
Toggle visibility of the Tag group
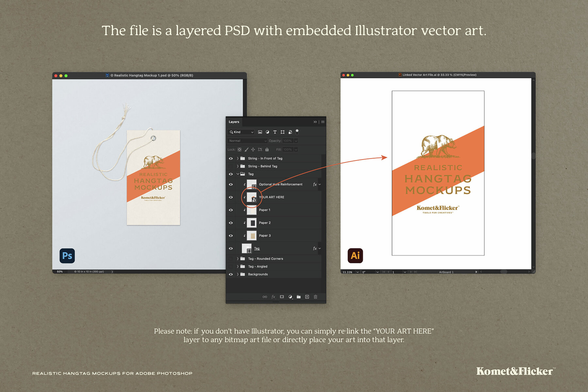click(x=231, y=174)
